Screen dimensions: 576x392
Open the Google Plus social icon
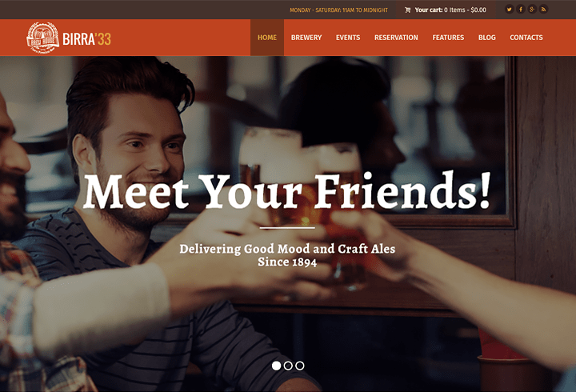click(x=532, y=10)
